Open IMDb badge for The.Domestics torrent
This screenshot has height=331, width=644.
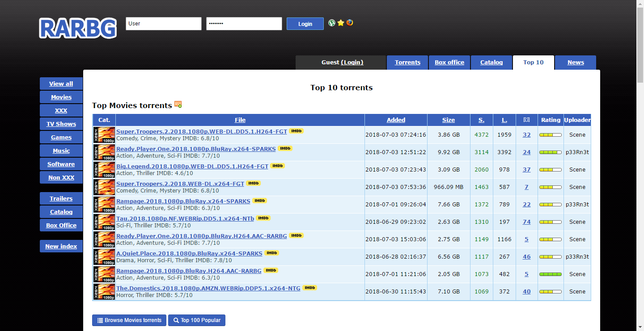coord(309,288)
